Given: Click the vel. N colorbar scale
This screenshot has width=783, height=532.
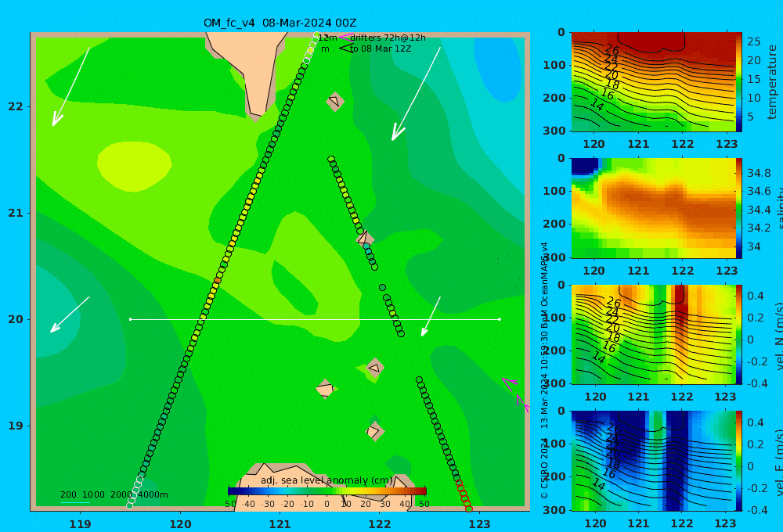Looking at the screenshot, I should [x=739, y=334].
